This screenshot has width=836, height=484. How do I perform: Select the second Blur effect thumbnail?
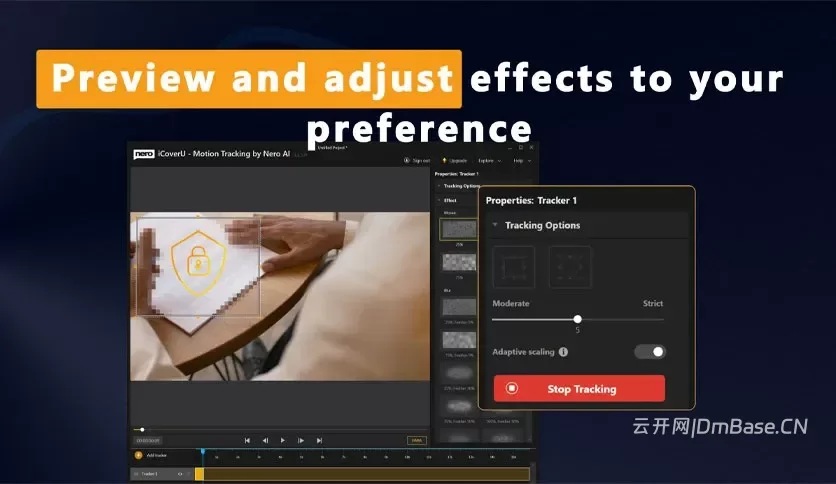(459, 340)
